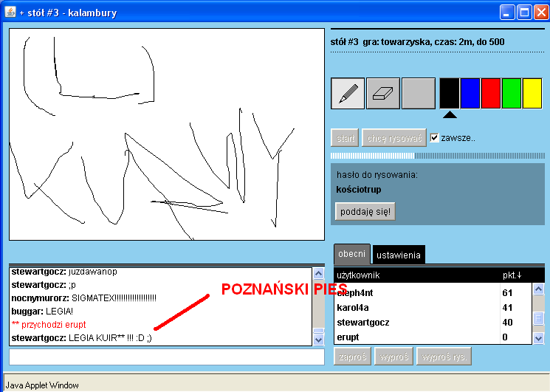This screenshot has height=392, width=550.
Task: Click the drawing canvas area
Action: click(x=167, y=134)
